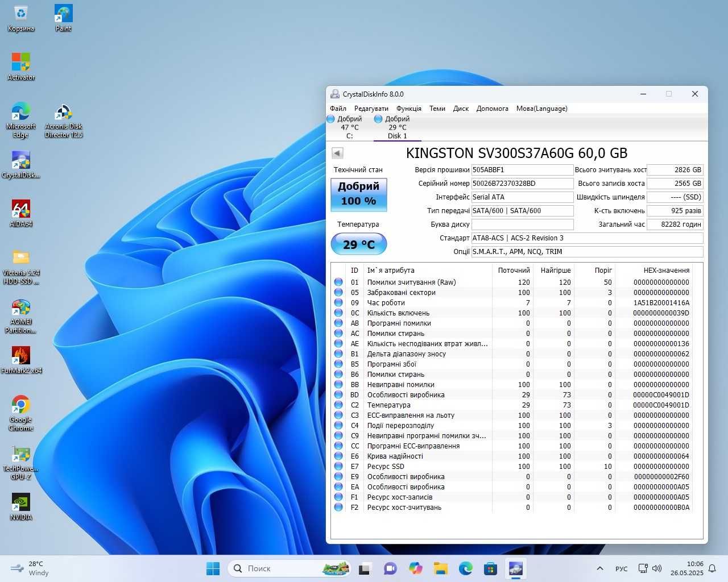Viewport: 728px width, 582px height.
Task: Click the Добрий 100 % health status button
Action: [359, 194]
